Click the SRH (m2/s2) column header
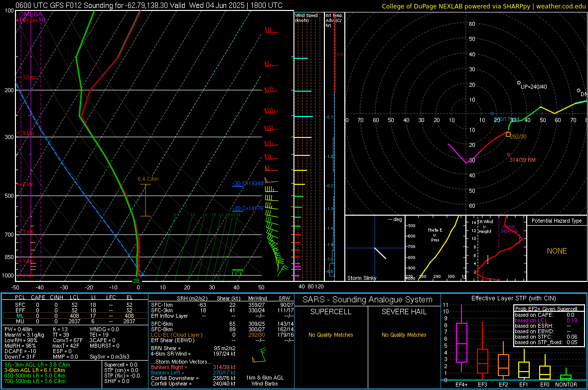Viewport: 588px width, 390px height. [192, 298]
